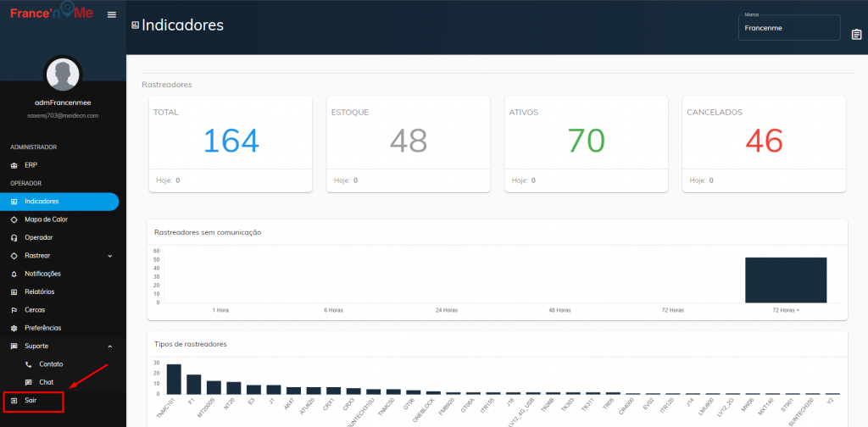This screenshot has height=427, width=868.
Task: Click the OPERADOR section label
Action: (26, 183)
